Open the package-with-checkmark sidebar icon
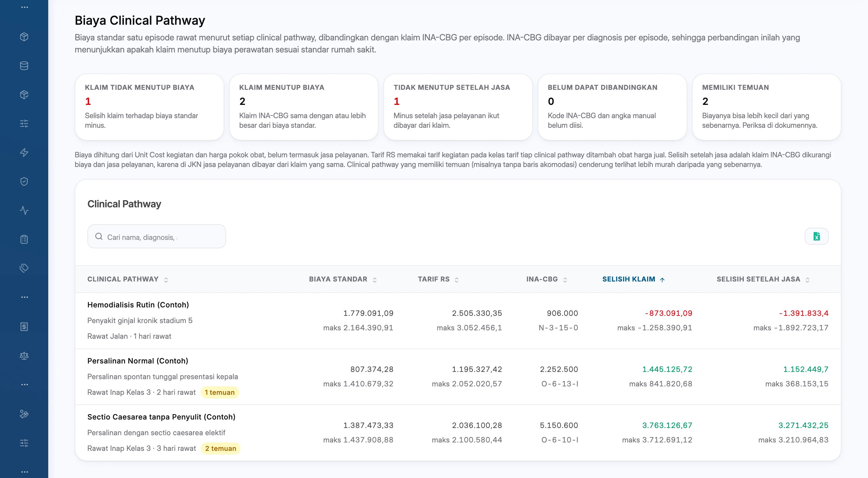This screenshot has height=478, width=868. 24,95
